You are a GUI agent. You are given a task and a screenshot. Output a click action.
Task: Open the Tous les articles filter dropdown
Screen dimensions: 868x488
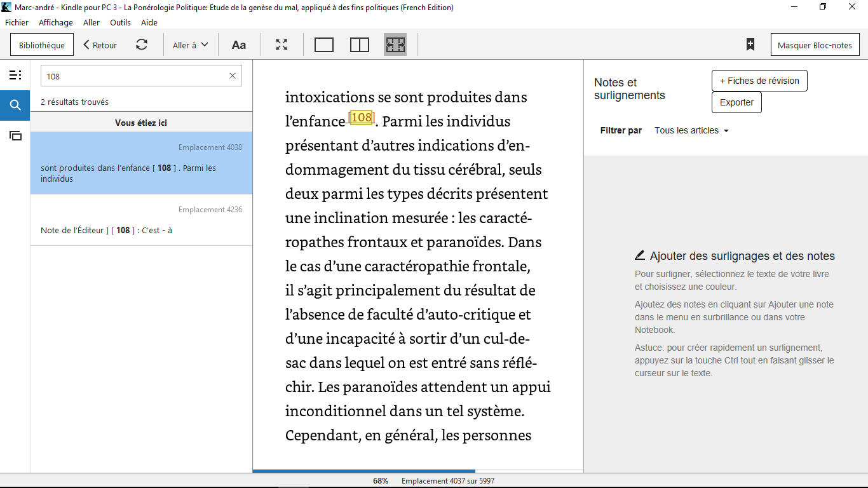pos(691,130)
